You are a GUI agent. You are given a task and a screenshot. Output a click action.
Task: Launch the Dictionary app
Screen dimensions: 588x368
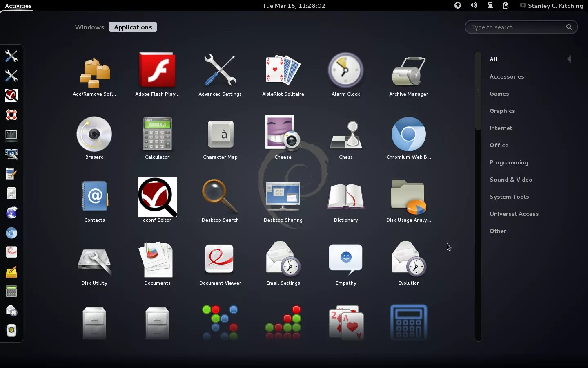pyautogui.click(x=346, y=202)
